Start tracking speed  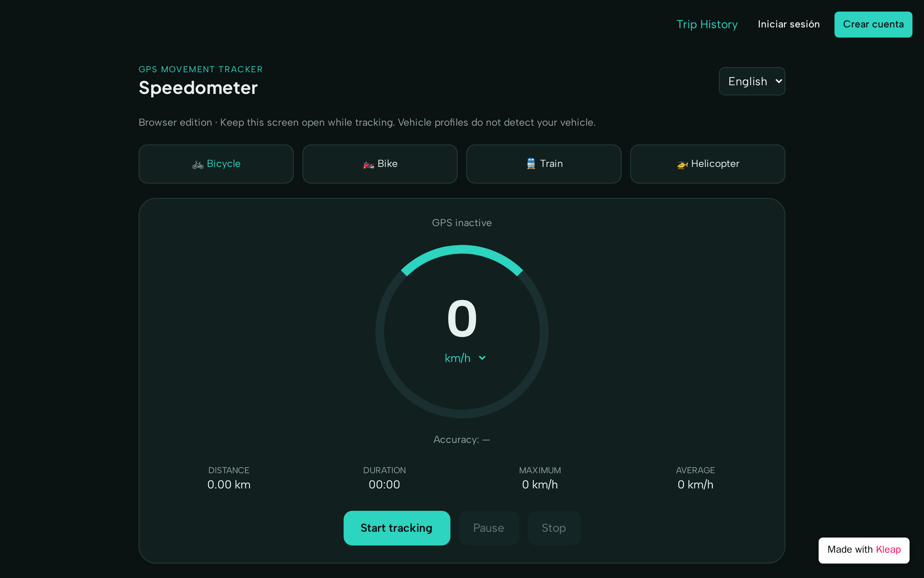(397, 528)
